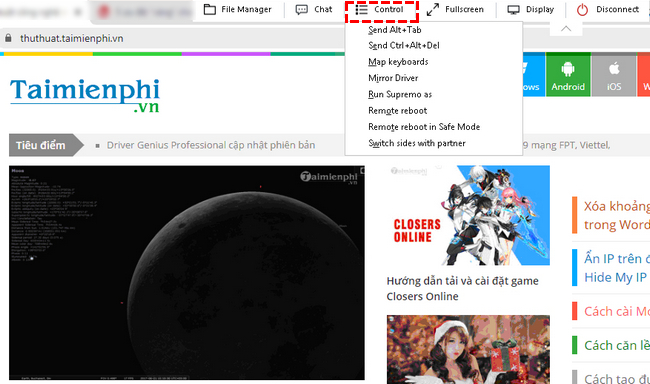Select Send Ctrl+Alt+Del menu entry

[x=404, y=46]
